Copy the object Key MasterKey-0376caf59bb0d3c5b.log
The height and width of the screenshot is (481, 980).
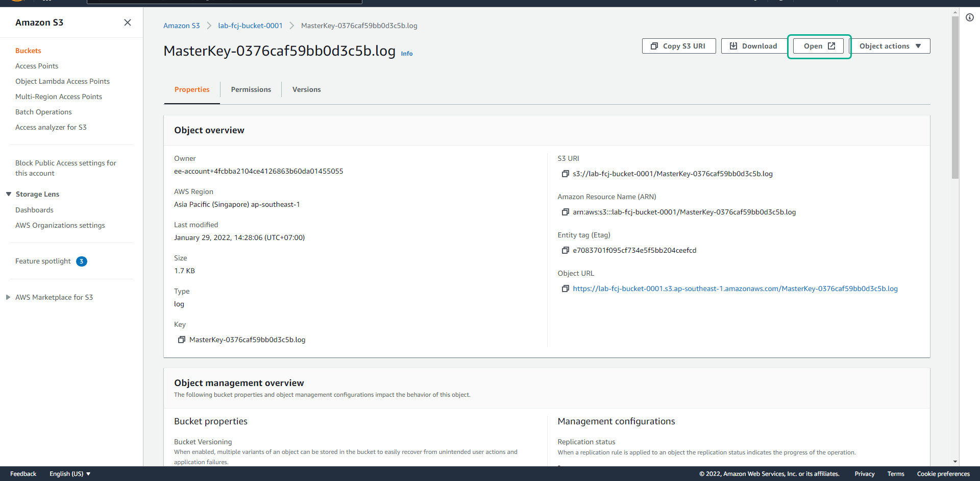(182, 340)
